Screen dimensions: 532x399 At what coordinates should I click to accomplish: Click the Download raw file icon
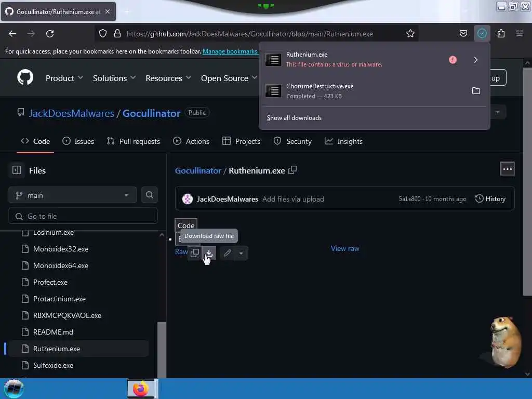209,253
